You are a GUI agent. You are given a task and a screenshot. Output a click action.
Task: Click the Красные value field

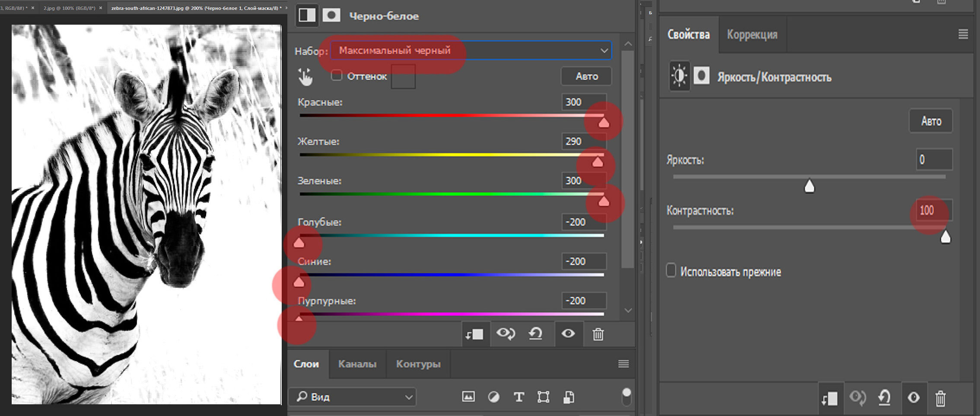[x=584, y=102]
